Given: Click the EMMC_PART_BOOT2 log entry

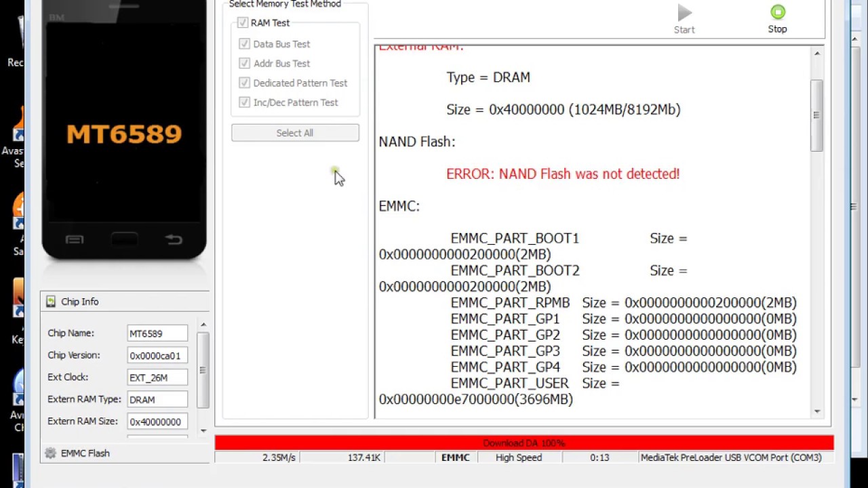Looking at the screenshot, I should (533, 279).
